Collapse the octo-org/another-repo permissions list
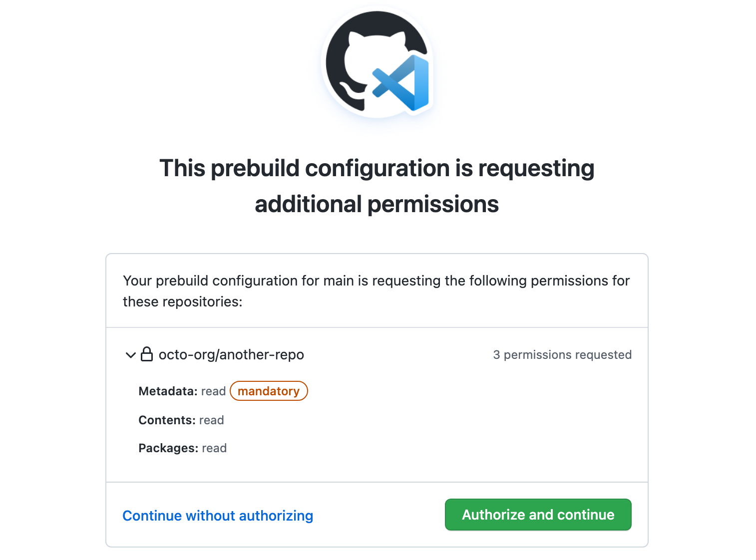 click(x=130, y=355)
